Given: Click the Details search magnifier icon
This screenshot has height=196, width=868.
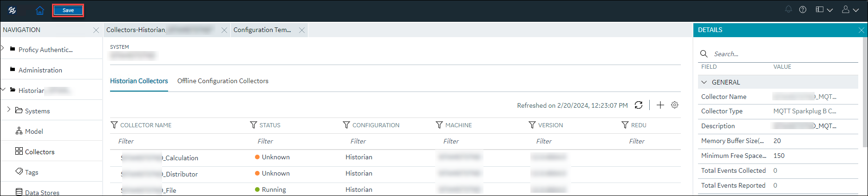Looking at the screenshot, I should pyautogui.click(x=704, y=54).
